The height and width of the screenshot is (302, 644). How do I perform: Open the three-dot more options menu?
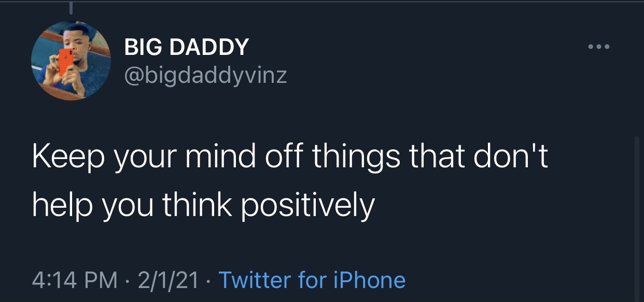(x=600, y=47)
